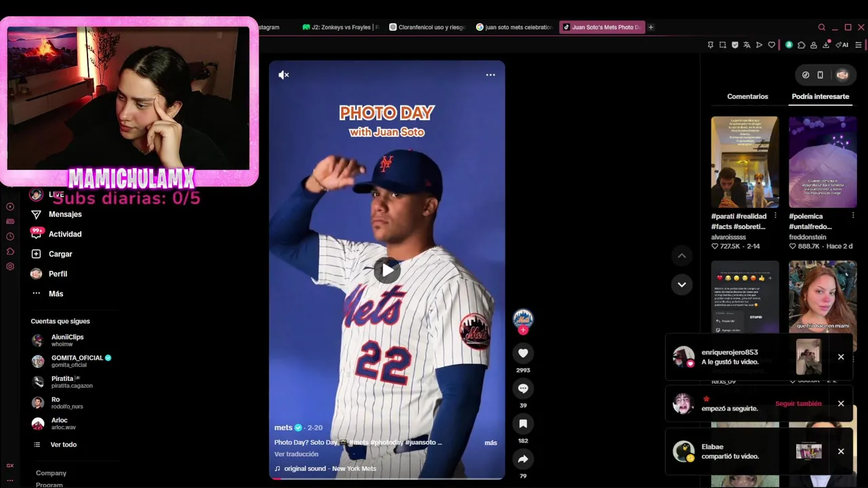Open enriquerojero853 liked video thumbnail
This screenshot has width=868, height=488.
(808, 357)
